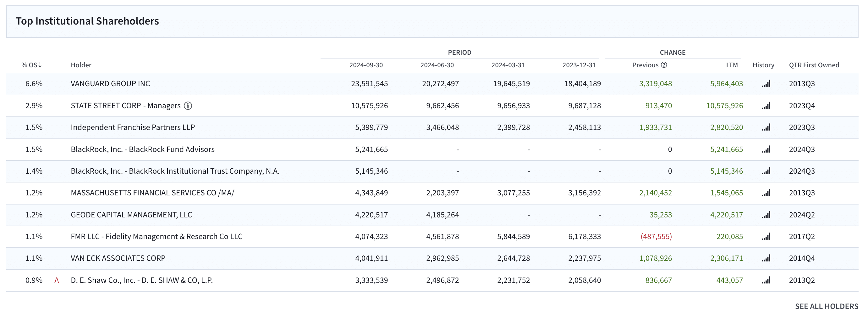The height and width of the screenshot is (314, 868).
Task: Click Geode's 2024Q2 first owned quarter
Action: [802, 215]
